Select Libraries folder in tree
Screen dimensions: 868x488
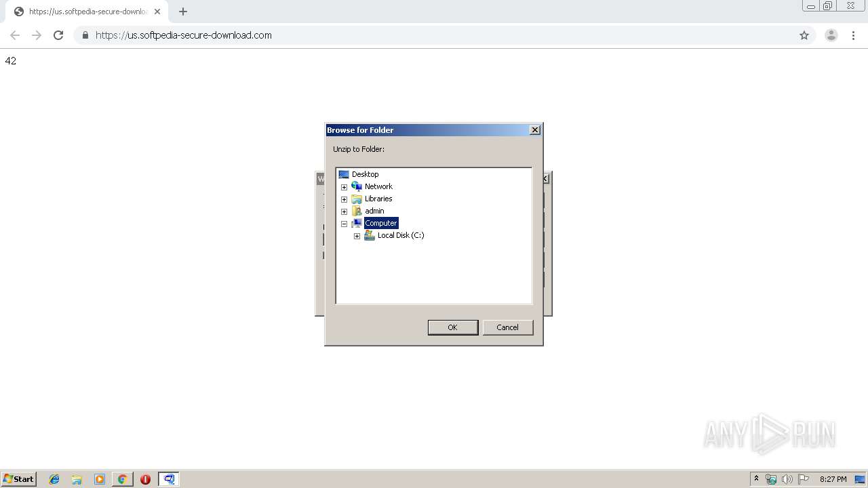pos(378,199)
